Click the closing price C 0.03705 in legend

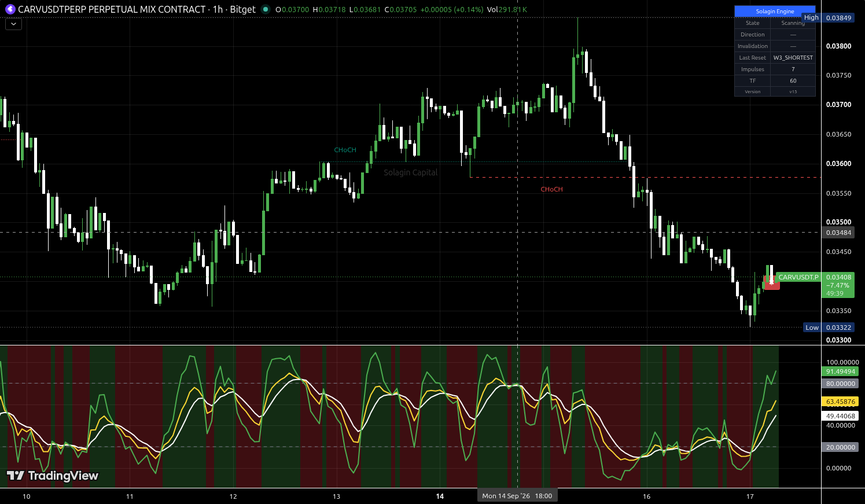[x=400, y=9]
